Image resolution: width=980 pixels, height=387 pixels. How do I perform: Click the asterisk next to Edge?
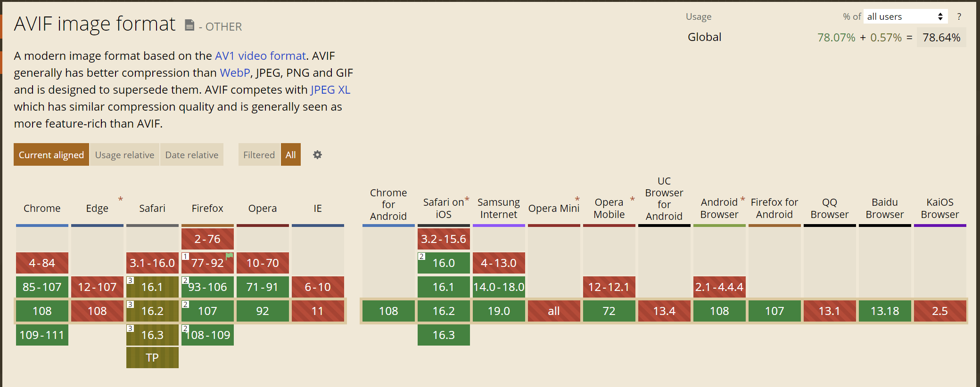121,199
